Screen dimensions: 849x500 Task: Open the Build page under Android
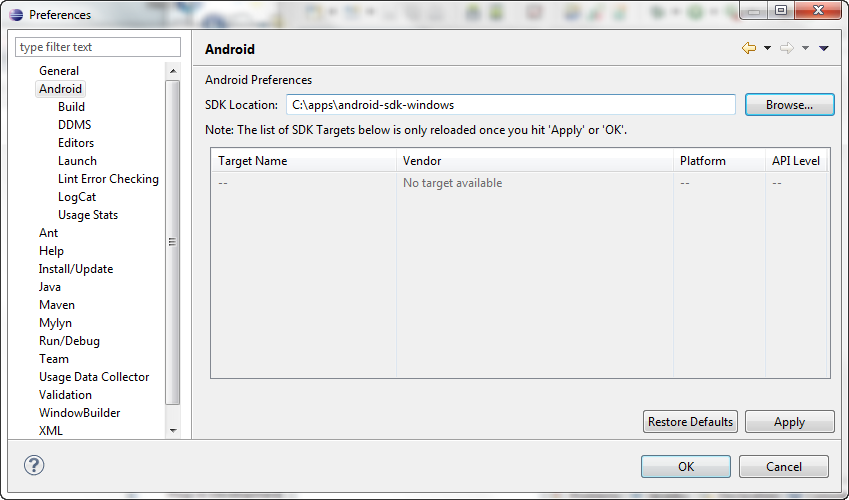(71, 107)
